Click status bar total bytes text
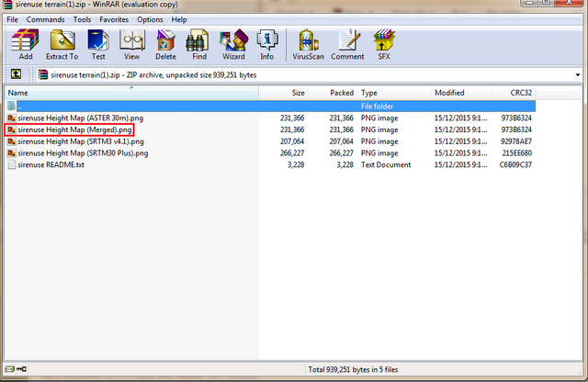Viewport: 588px width, 382px height. pos(353,370)
